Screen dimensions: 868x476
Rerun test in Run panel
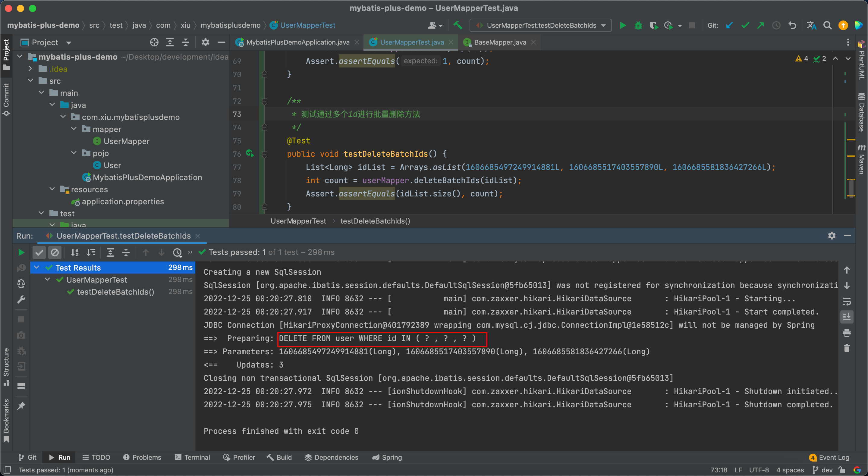click(21, 252)
